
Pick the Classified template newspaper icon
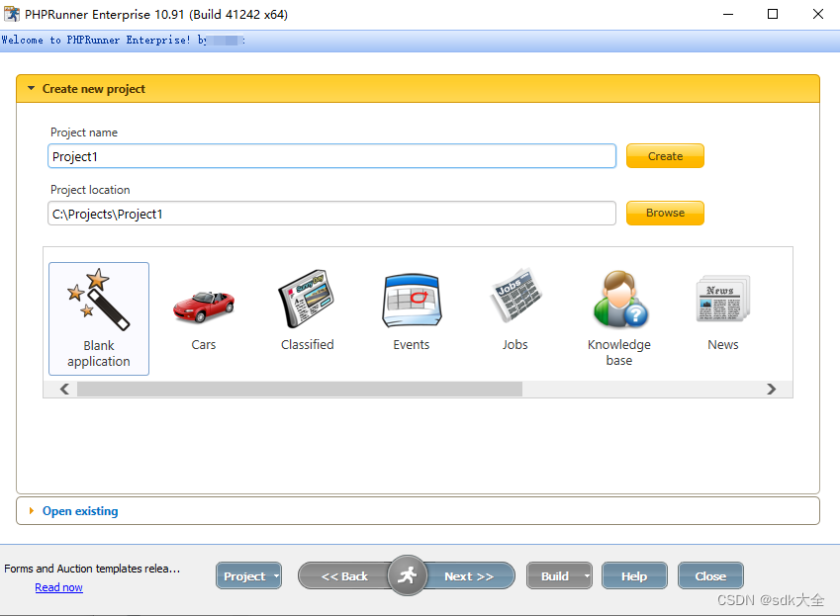pyautogui.click(x=307, y=299)
